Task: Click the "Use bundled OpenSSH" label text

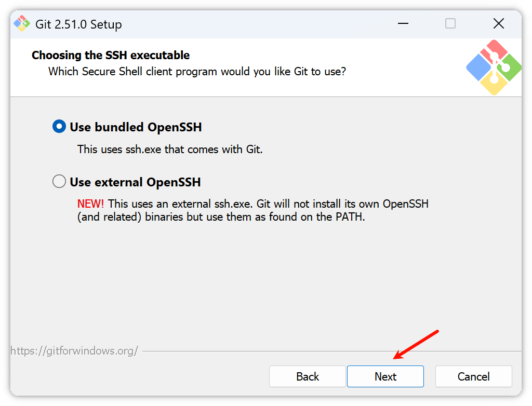Action: pos(136,127)
